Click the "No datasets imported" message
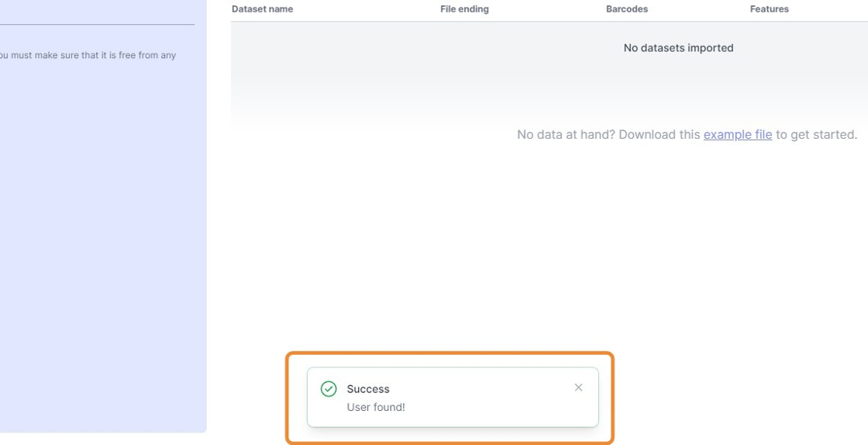The height and width of the screenshot is (445, 868). pyautogui.click(x=678, y=48)
